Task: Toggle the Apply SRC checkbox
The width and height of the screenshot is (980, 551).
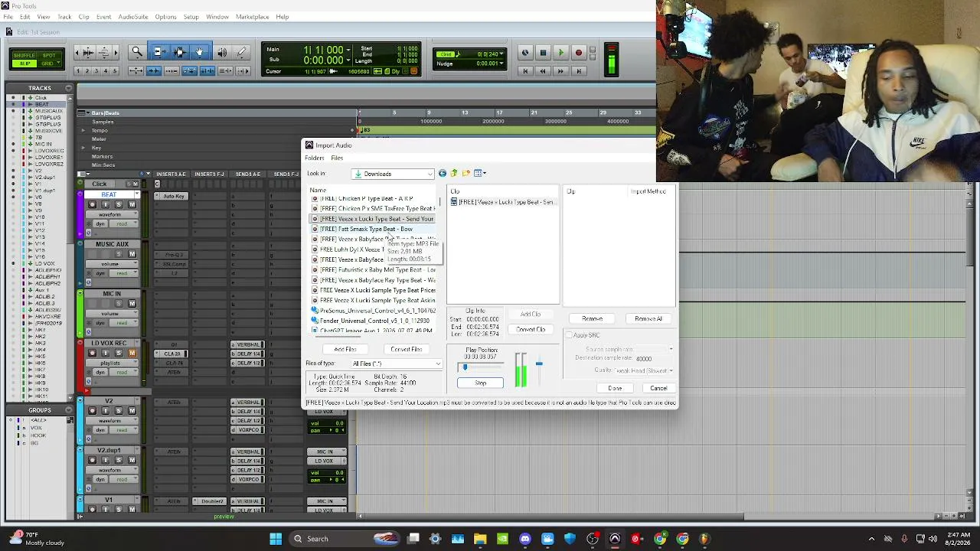Action: pyautogui.click(x=569, y=335)
